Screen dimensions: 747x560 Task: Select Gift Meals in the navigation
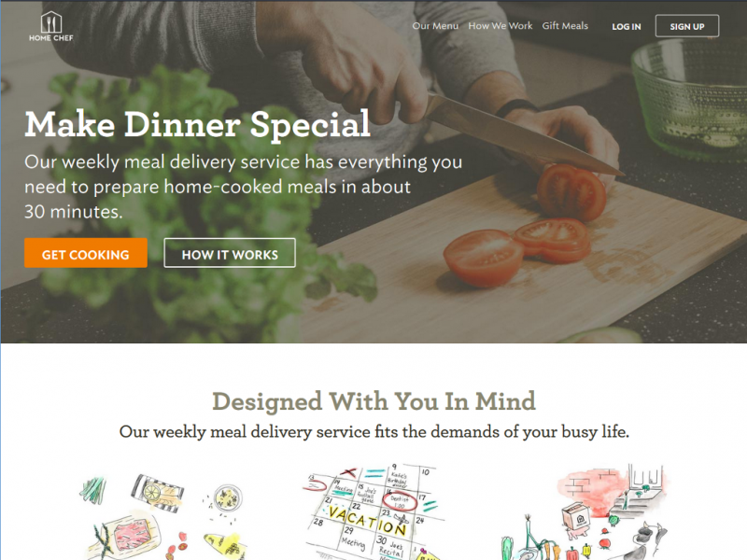click(565, 26)
